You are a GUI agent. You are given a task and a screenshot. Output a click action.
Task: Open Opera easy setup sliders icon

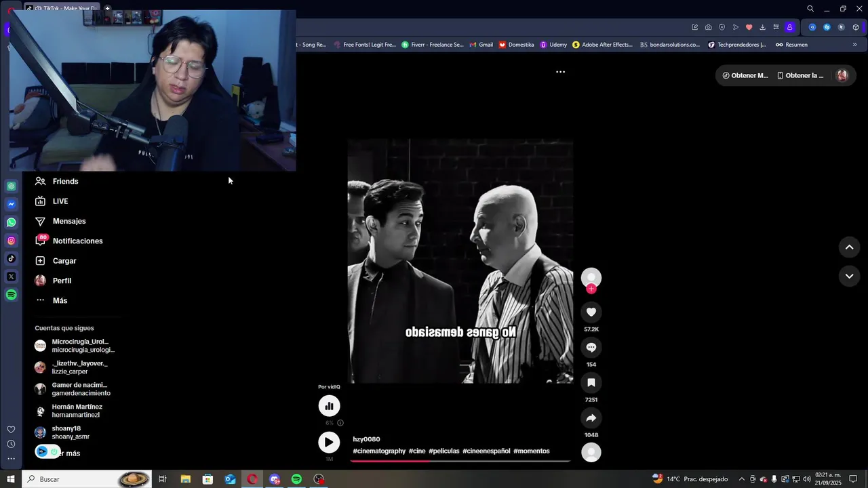point(776,27)
